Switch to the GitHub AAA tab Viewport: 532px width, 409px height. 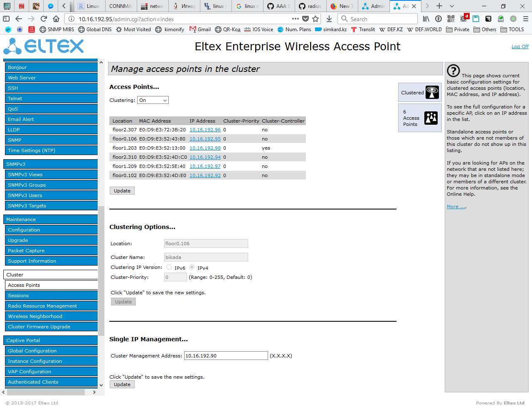[279, 6]
